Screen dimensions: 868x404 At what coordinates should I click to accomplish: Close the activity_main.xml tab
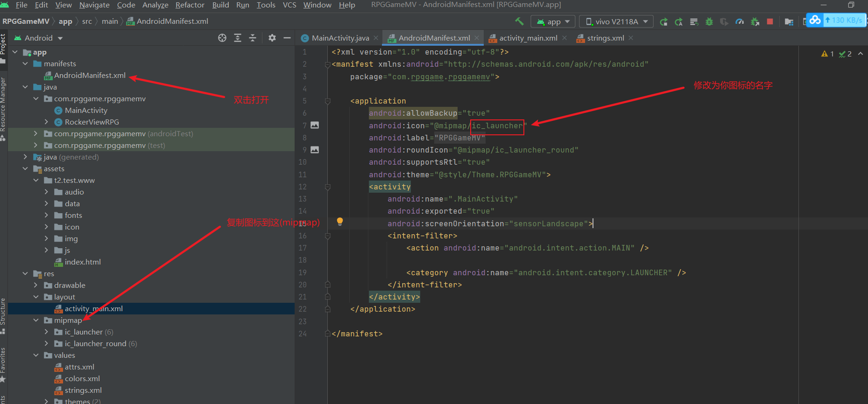565,38
